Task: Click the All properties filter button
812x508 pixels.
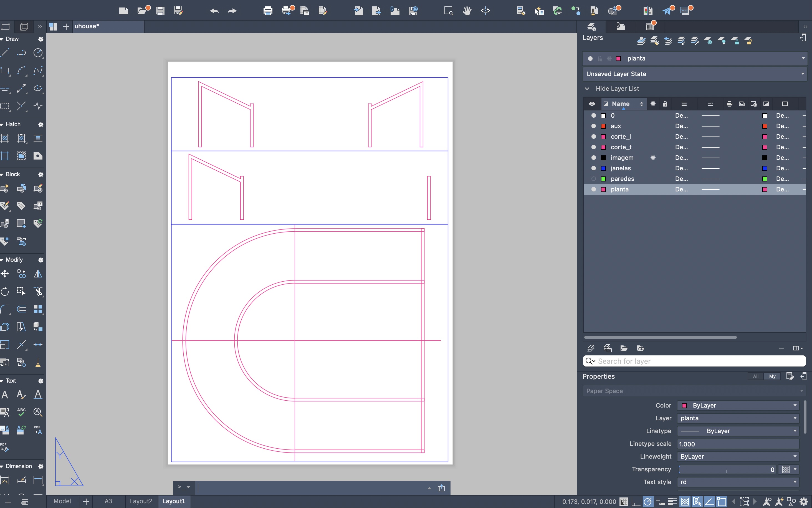Action: 756,376
